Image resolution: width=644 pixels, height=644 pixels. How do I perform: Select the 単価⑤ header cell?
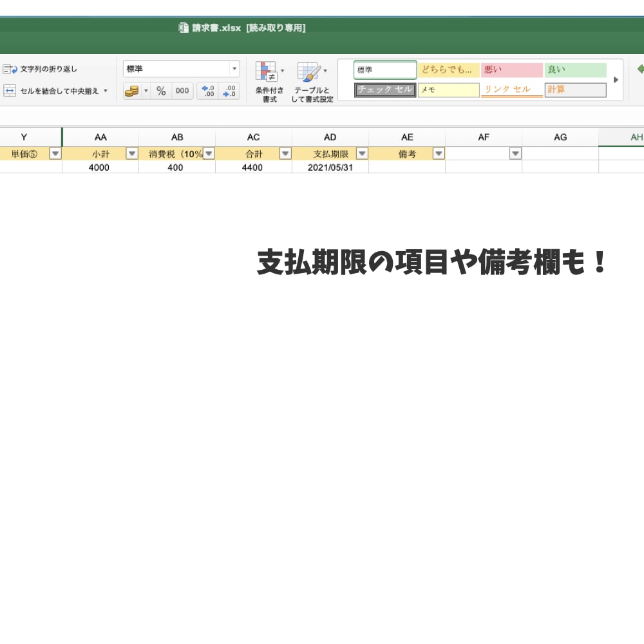tap(30, 154)
